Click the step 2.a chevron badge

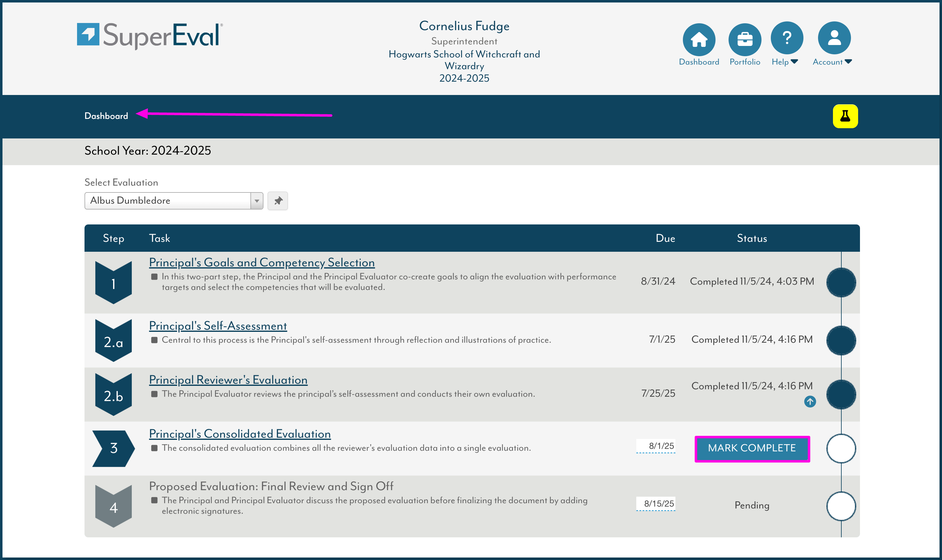(x=113, y=341)
